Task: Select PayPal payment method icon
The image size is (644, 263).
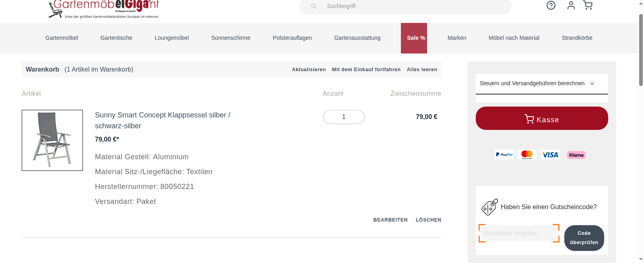Action: point(504,154)
